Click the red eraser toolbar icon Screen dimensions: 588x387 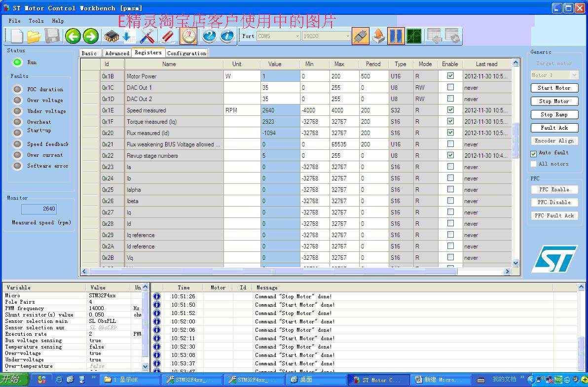click(167, 36)
